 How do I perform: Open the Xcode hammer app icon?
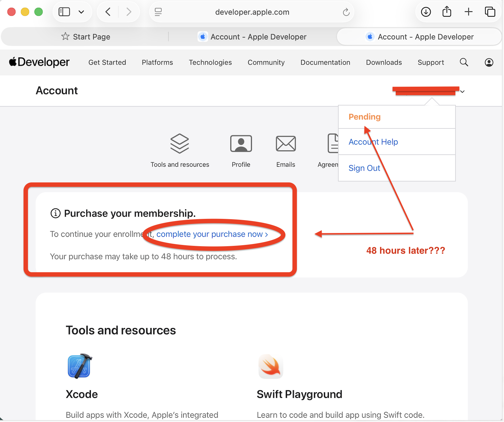click(80, 366)
